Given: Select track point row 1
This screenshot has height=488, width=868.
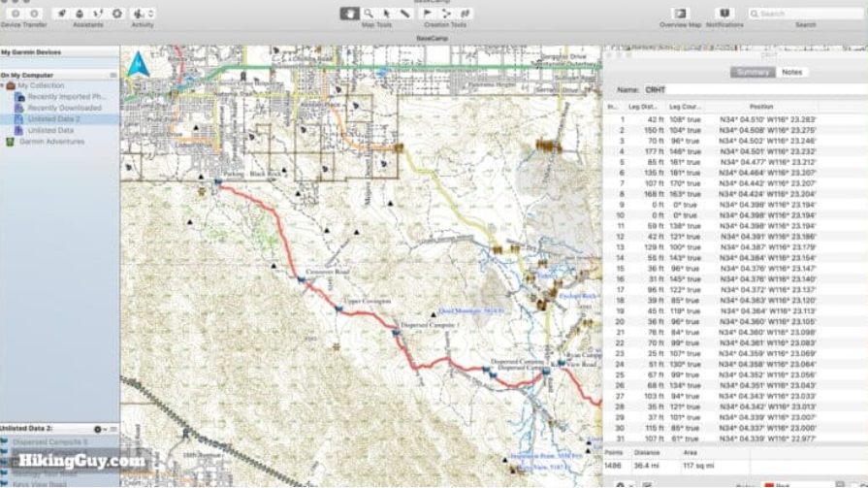Looking at the screenshot, I should click(x=735, y=119).
